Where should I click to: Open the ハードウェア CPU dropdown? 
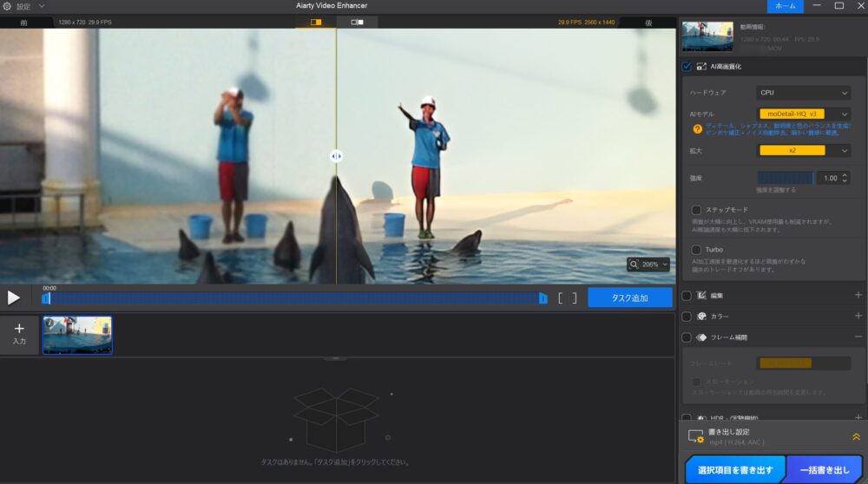point(803,93)
